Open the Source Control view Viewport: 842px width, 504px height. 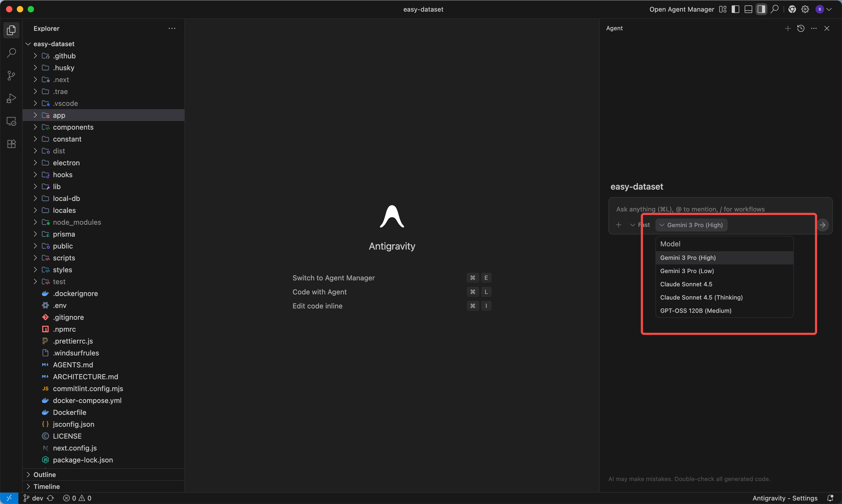[x=11, y=75]
